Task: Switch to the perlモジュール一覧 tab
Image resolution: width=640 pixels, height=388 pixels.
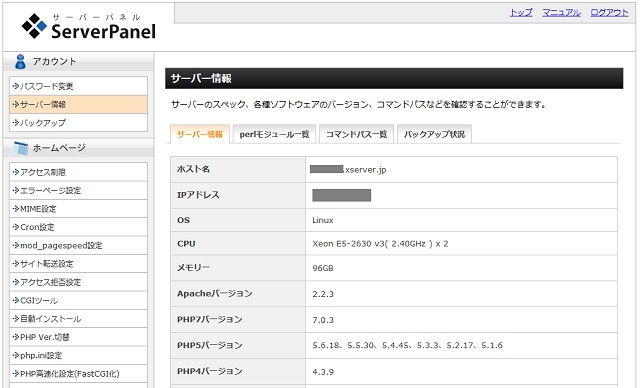Action: pos(274,134)
